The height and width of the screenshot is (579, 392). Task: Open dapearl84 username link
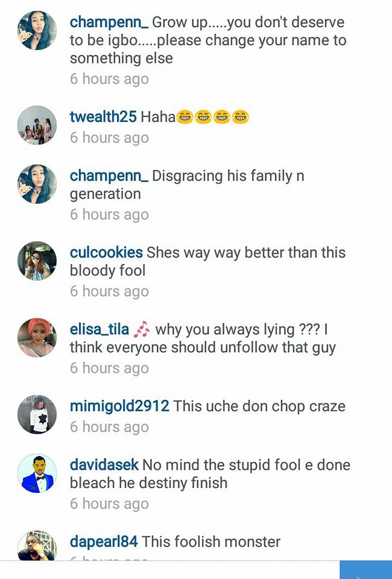(104, 542)
